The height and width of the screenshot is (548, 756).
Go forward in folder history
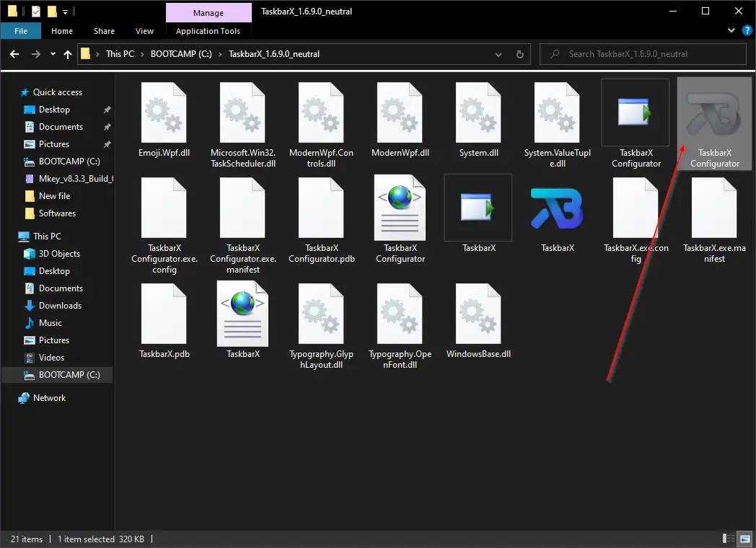coord(35,54)
